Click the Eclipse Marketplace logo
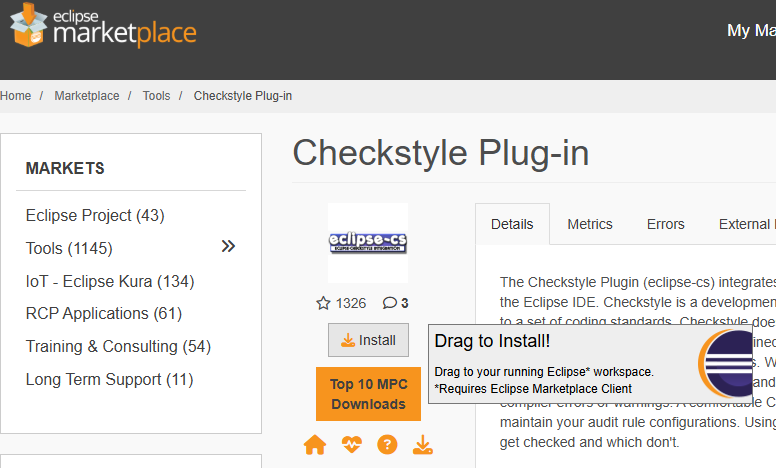The image size is (776, 468). [103, 26]
